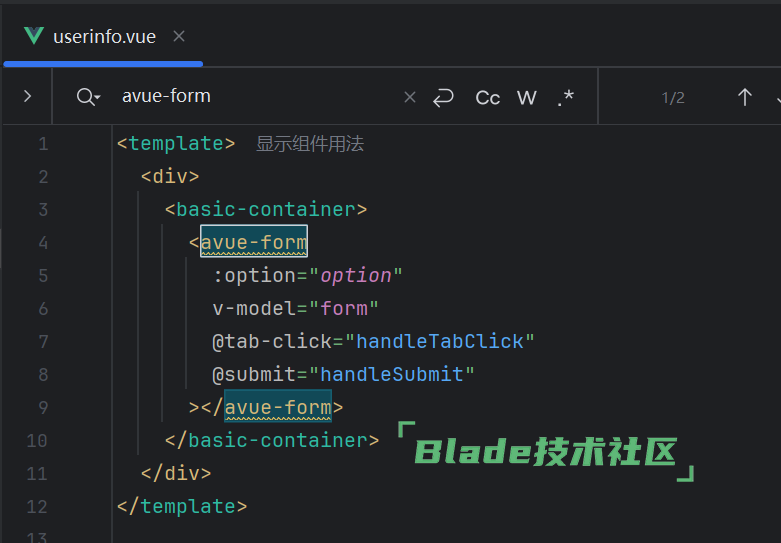Viewport: 781px width, 543px height.
Task: Select the userinfo.vue editor tab
Action: tap(104, 36)
